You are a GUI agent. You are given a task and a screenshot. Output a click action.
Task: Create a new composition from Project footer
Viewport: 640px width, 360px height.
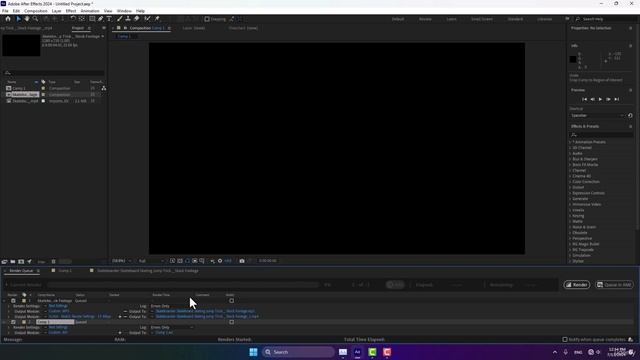pos(21,262)
